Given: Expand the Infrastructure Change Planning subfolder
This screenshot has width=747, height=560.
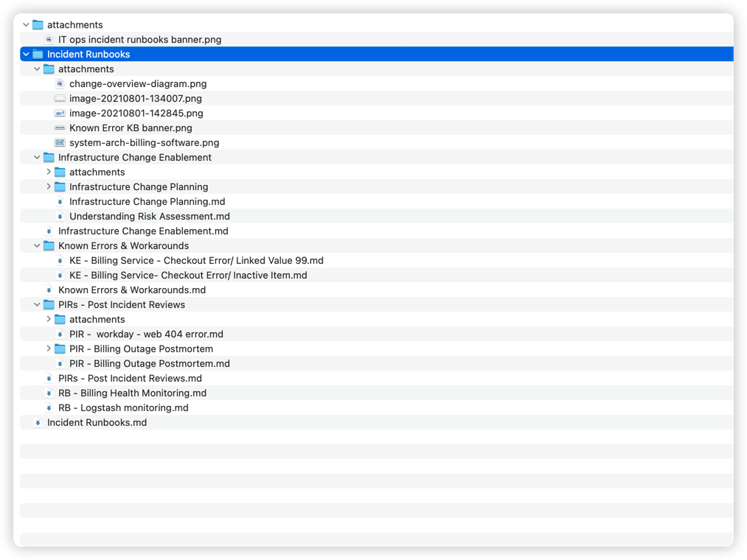Looking at the screenshot, I should (47, 186).
